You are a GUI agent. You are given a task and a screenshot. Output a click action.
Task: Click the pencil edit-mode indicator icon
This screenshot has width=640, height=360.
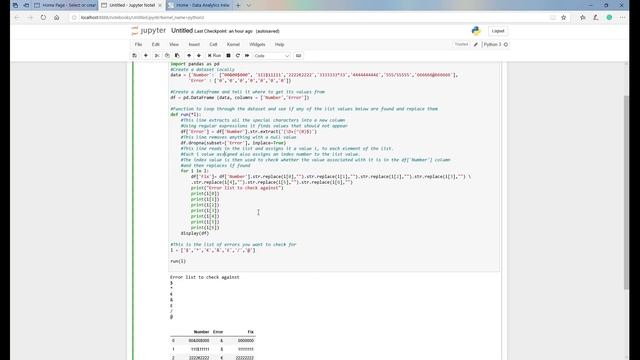(476, 44)
